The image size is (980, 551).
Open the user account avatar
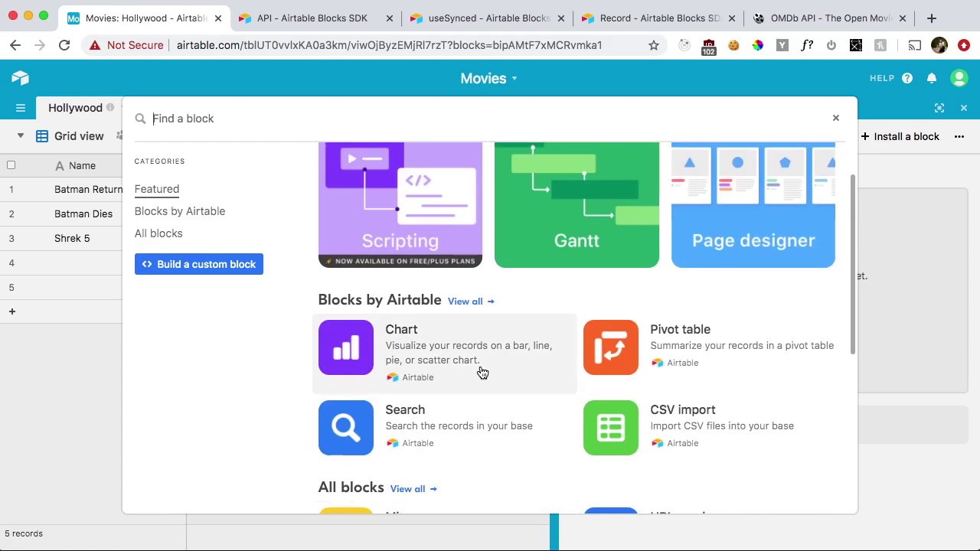pyautogui.click(x=959, y=78)
